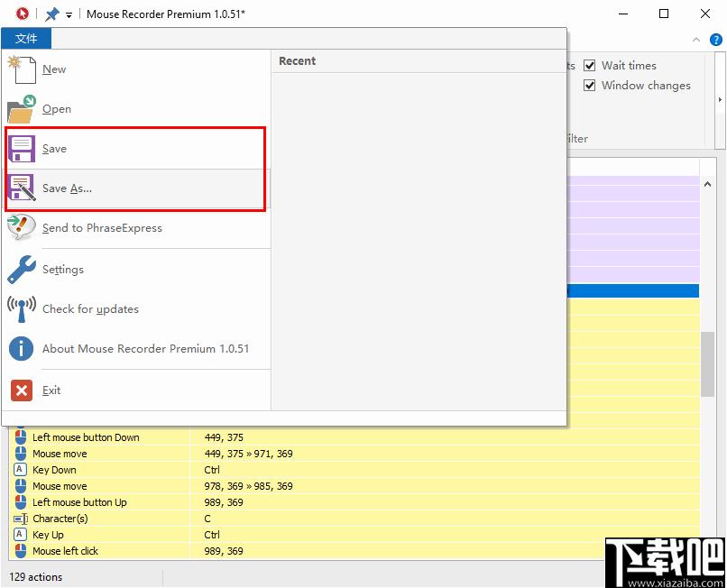Click the Save As floppy pencil icon
This screenshot has width=727, height=588.
22,188
